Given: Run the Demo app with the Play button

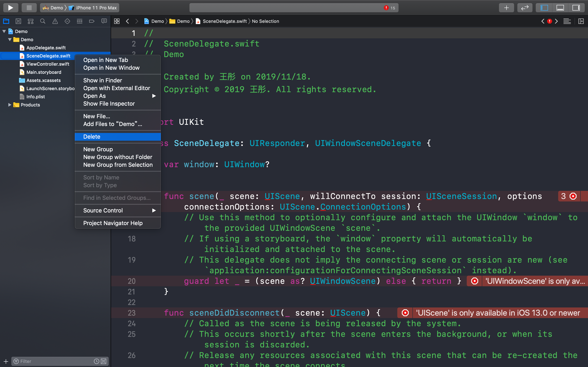Looking at the screenshot, I should [x=10, y=8].
